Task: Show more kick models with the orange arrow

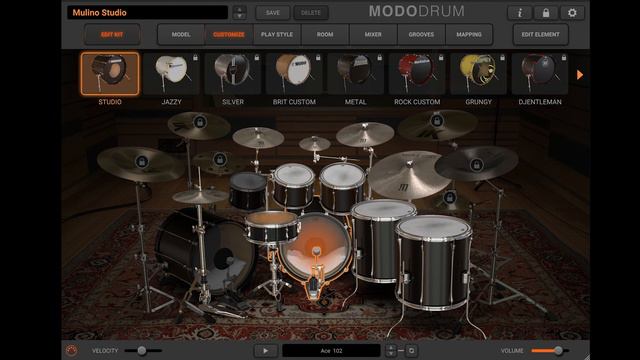Action: (x=580, y=75)
